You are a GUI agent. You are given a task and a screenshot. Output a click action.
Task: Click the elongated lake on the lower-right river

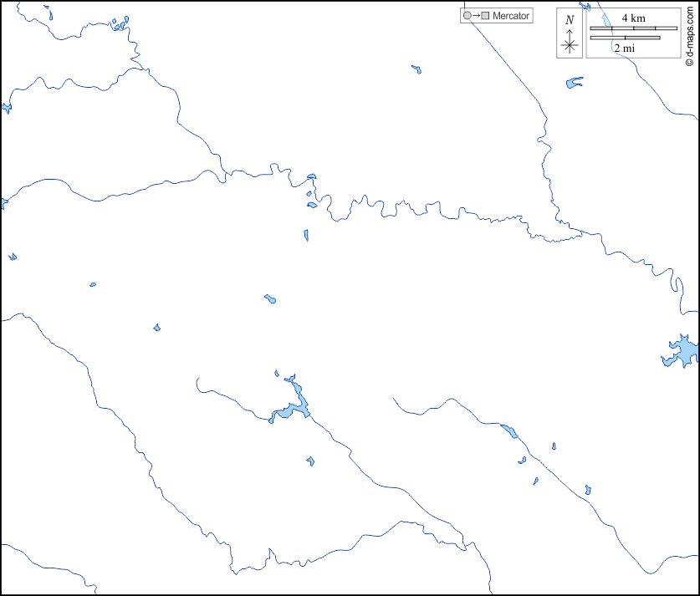[x=508, y=431]
